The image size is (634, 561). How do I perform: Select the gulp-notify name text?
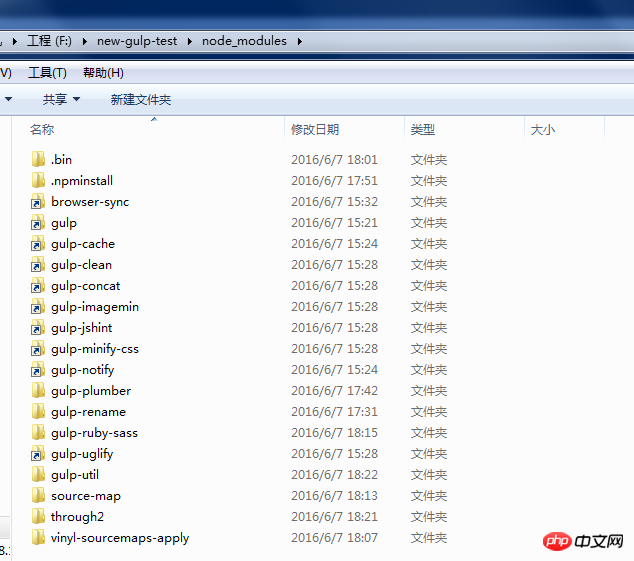[82, 370]
